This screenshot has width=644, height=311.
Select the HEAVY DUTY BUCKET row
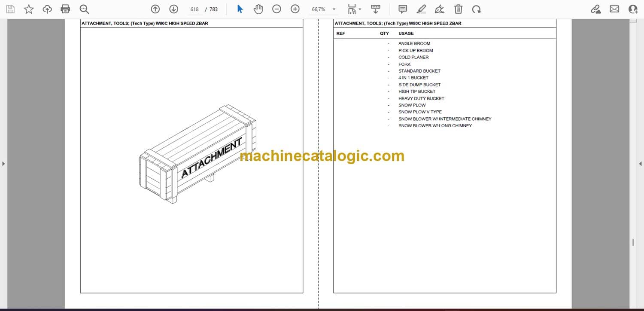(421, 98)
